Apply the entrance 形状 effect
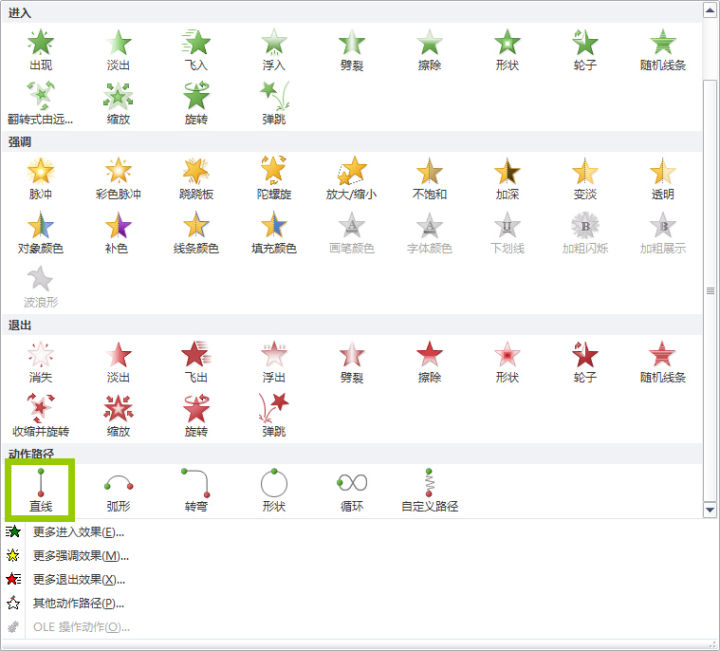This screenshot has height=651, width=720. point(507,50)
